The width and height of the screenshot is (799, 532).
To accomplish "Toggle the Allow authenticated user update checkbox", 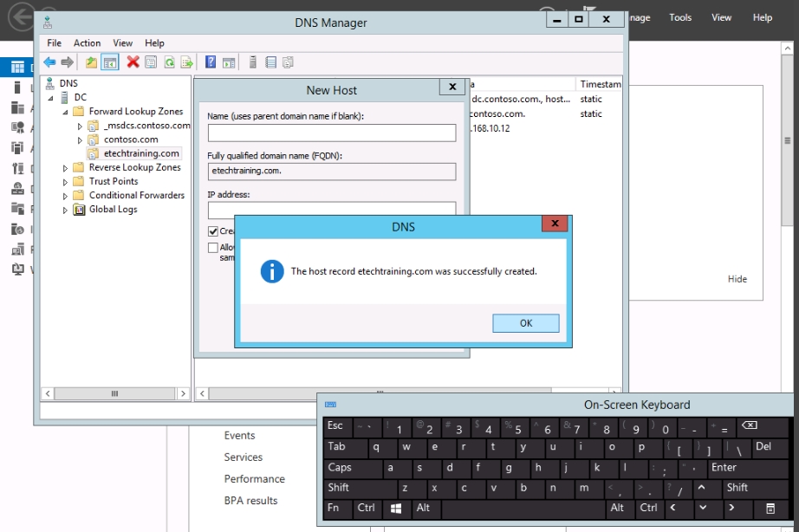I will [213, 248].
